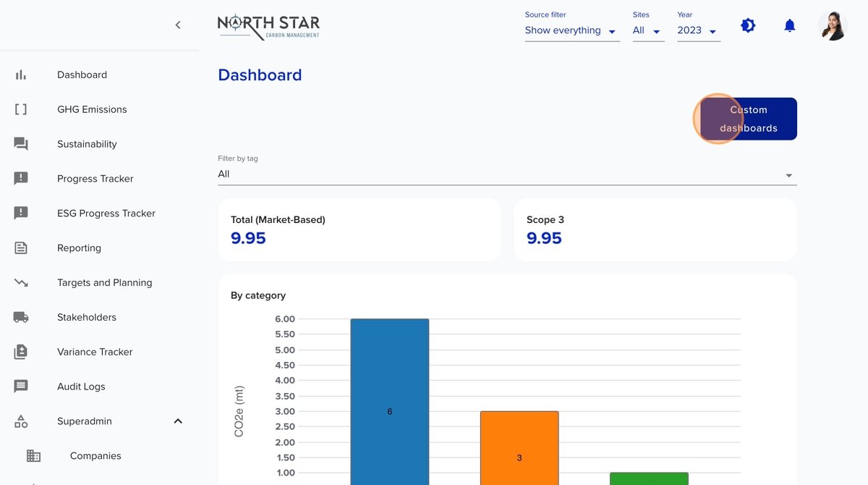Click the green chart bar
The width and height of the screenshot is (868, 485).
point(649,478)
